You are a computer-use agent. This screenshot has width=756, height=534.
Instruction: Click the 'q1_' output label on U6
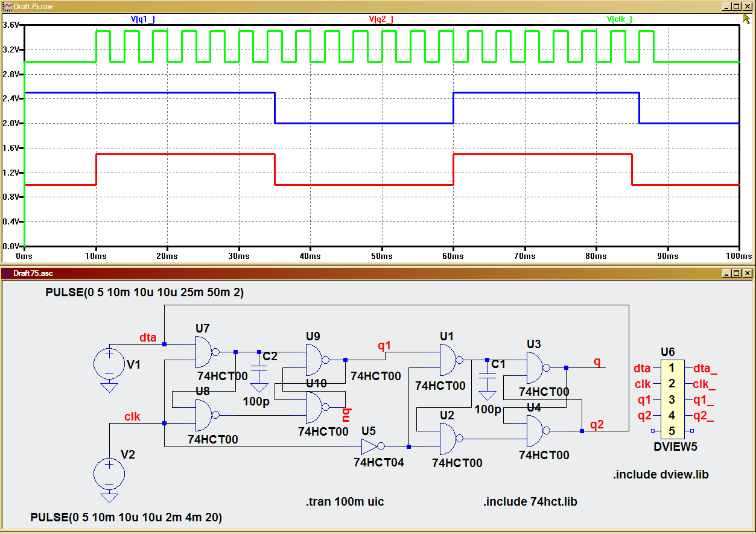click(x=704, y=399)
